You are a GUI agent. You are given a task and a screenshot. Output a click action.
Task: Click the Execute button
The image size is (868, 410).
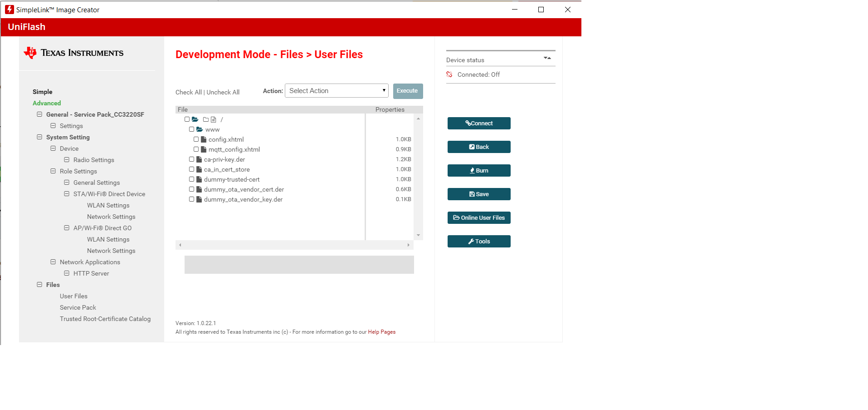[408, 91]
